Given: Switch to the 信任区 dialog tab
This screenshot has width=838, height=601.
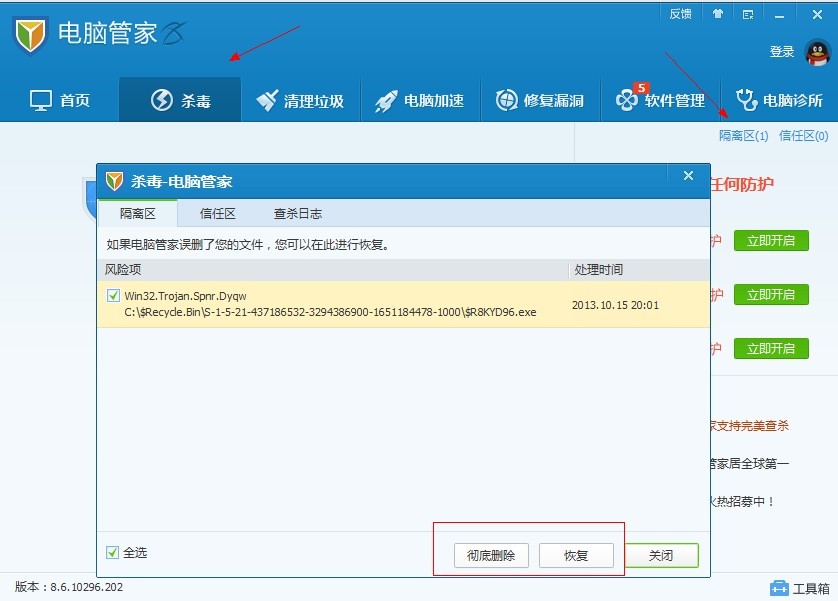Looking at the screenshot, I should click(218, 214).
